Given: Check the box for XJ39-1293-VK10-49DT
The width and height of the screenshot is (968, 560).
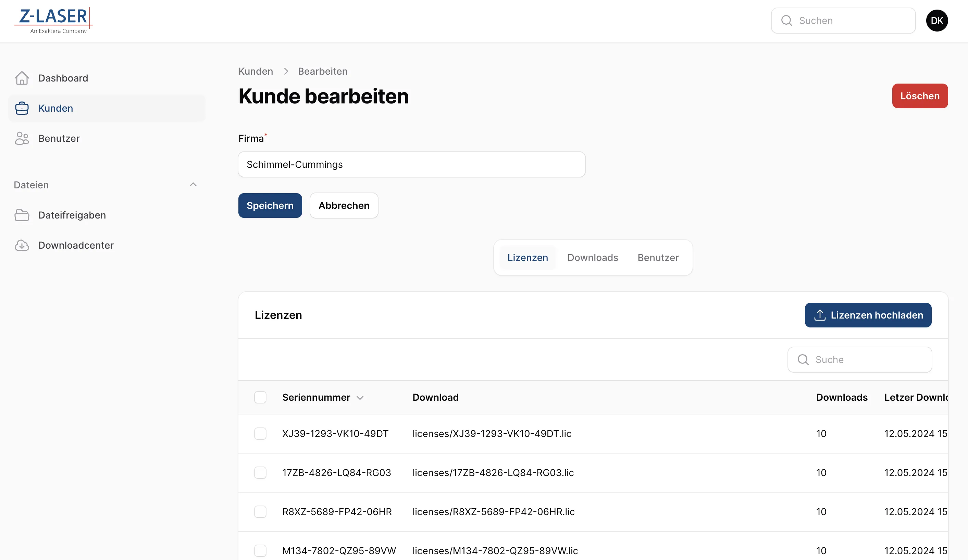Looking at the screenshot, I should click(x=260, y=434).
